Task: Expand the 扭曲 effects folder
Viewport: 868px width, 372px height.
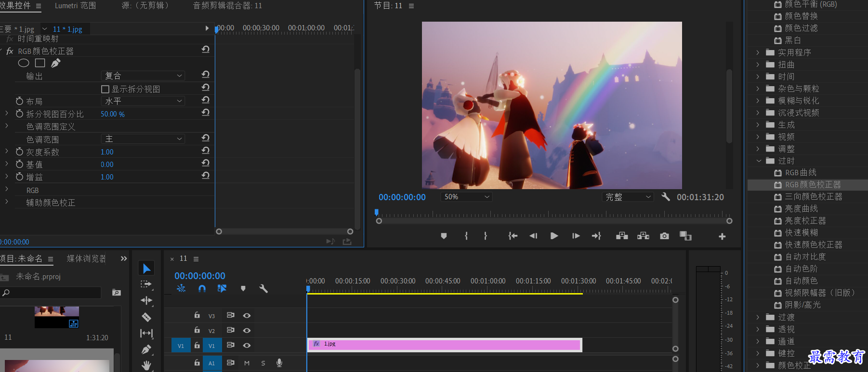Action: coord(758,64)
